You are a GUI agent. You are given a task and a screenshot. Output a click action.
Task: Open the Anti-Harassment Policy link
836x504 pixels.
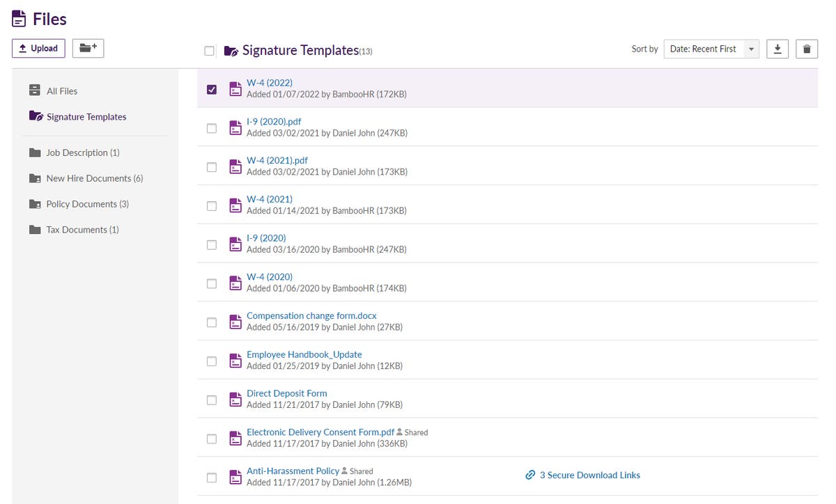(x=293, y=471)
